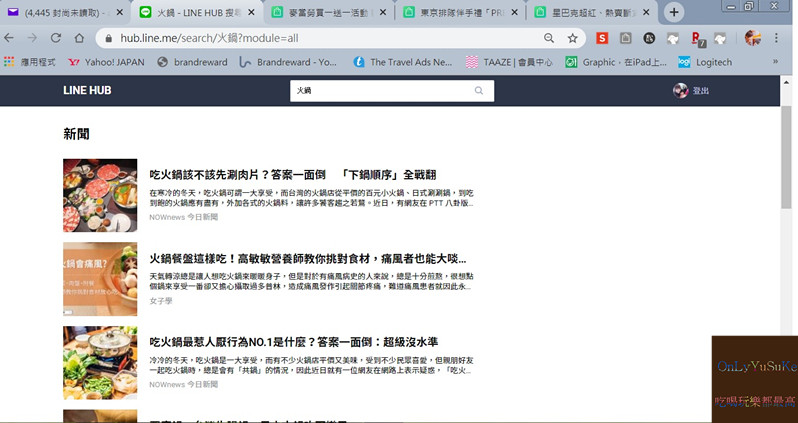Click the scrollbar up arrow

click(x=786, y=82)
